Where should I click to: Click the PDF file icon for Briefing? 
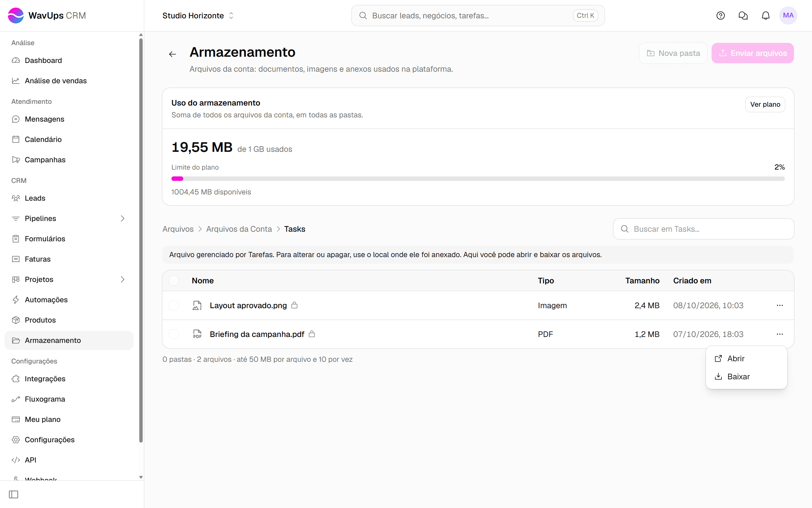pyautogui.click(x=197, y=334)
